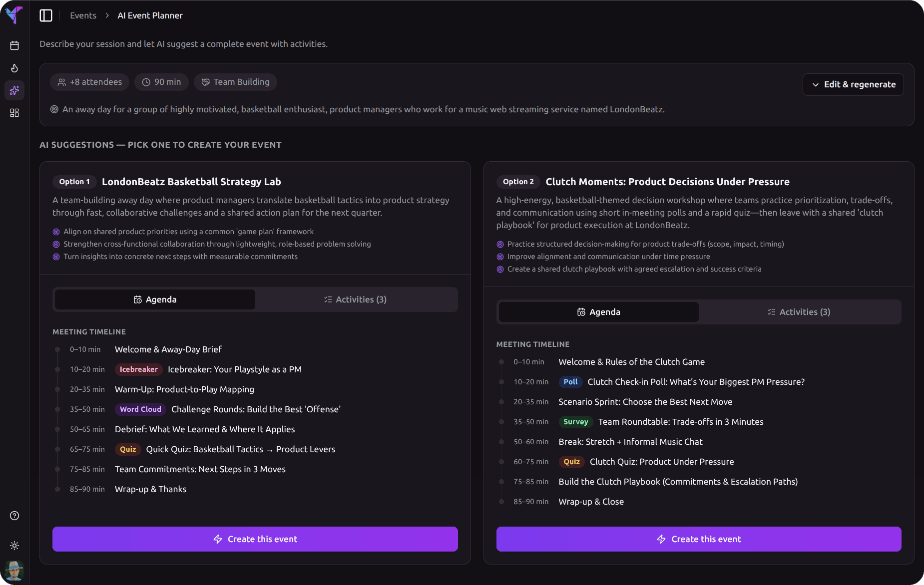Viewport: 924px width, 585px height.
Task: Click the Team Building chip
Action: point(235,82)
